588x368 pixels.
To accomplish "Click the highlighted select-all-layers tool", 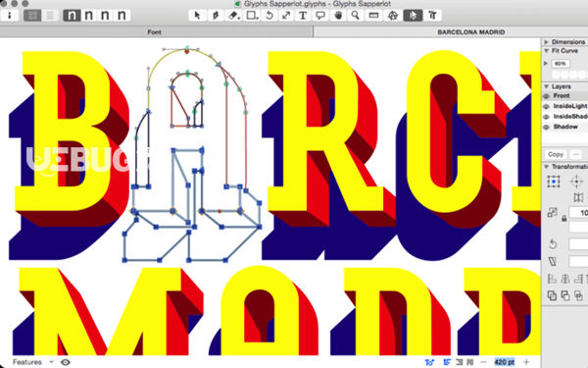I will [x=413, y=16].
